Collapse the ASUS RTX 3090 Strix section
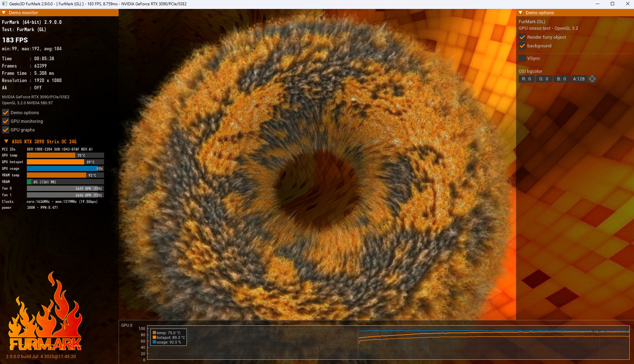This screenshot has width=634, height=364. 6,141
